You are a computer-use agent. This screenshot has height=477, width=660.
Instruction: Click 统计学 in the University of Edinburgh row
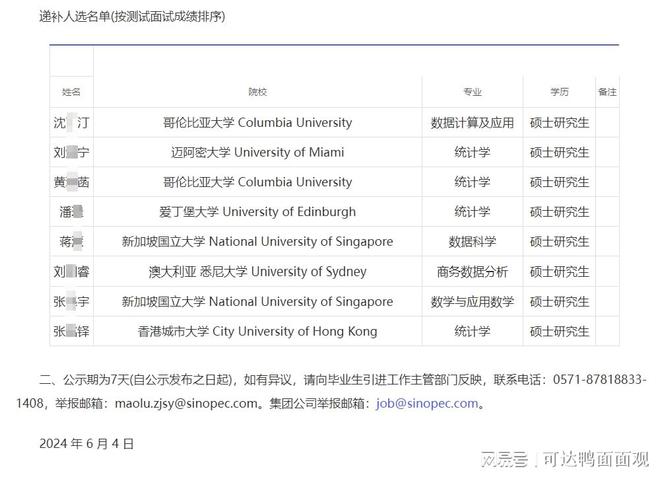(x=472, y=212)
